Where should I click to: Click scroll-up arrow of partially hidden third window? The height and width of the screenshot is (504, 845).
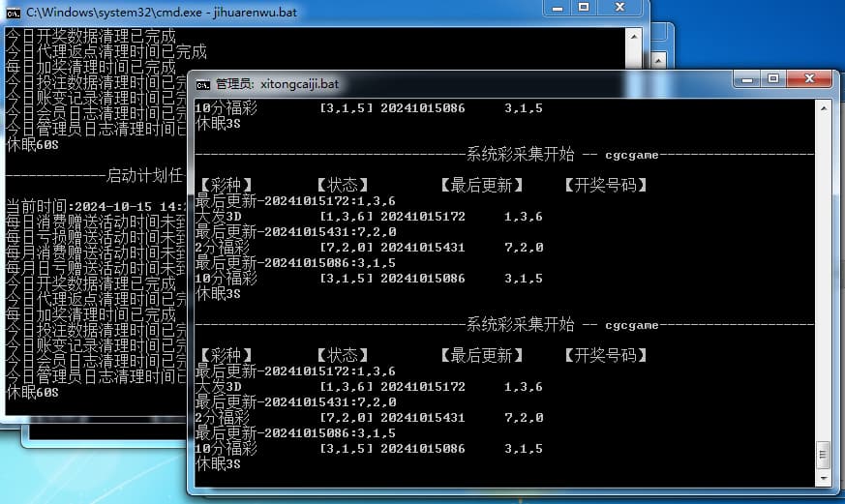pos(657,63)
